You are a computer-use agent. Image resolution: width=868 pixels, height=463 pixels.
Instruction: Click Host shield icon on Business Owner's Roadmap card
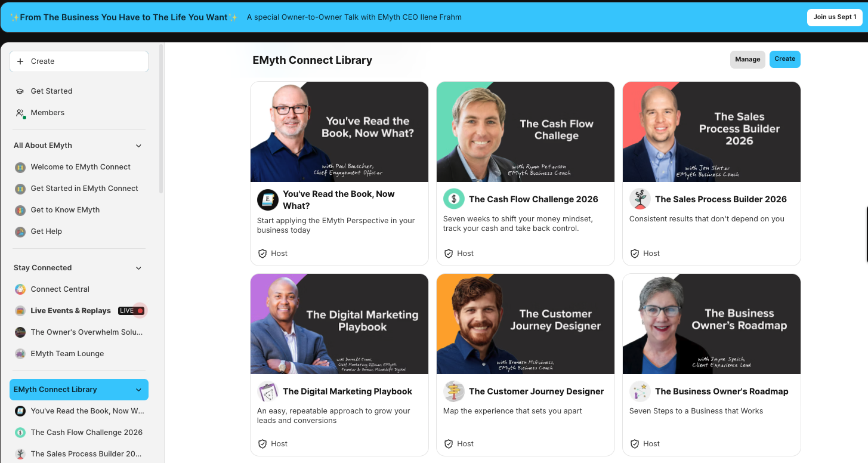click(635, 444)
